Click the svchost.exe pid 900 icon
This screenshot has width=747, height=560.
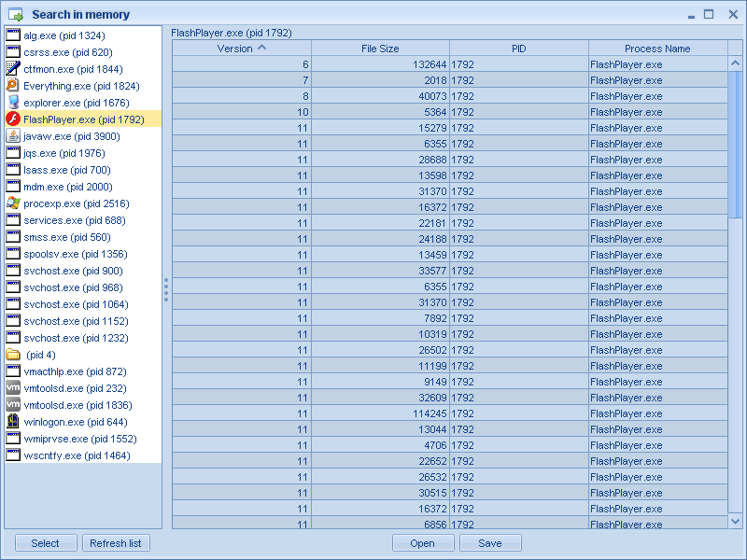[13, 271]
